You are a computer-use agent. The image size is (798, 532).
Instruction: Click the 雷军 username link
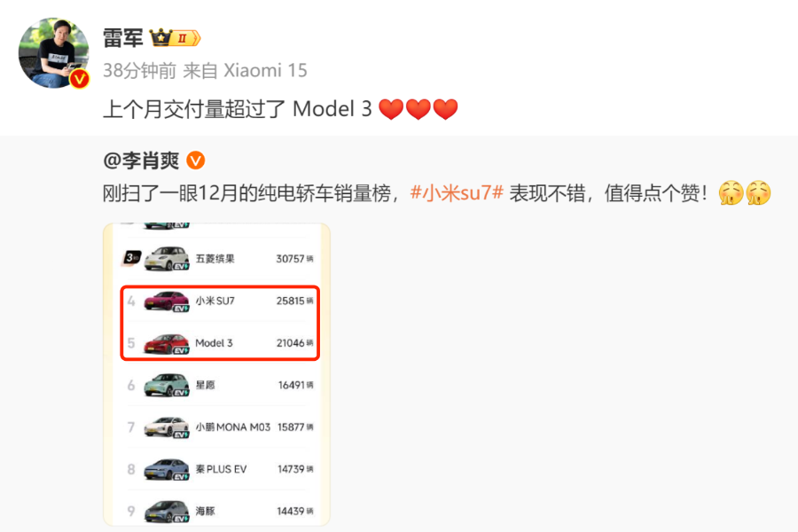123,38
